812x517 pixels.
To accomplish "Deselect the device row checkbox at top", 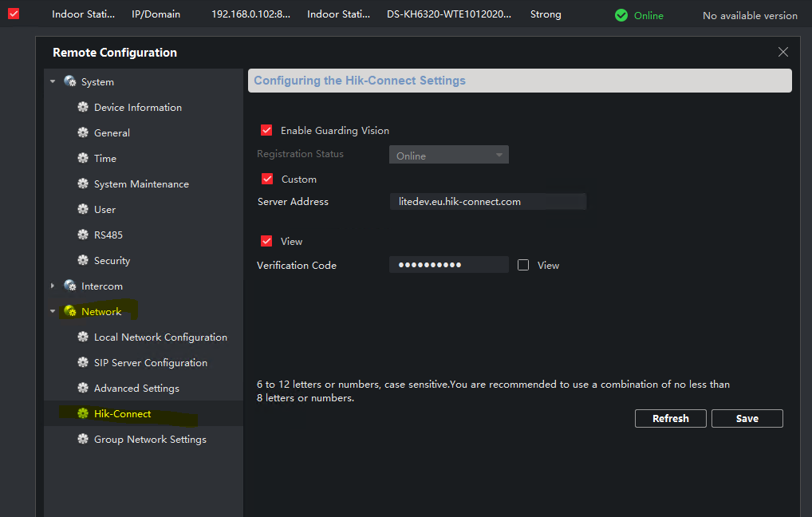I will coord(14,14).
